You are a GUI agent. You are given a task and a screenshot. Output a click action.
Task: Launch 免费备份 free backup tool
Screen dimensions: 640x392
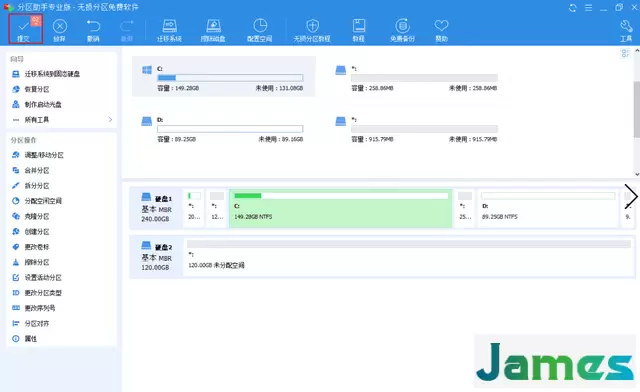point(402,30)
